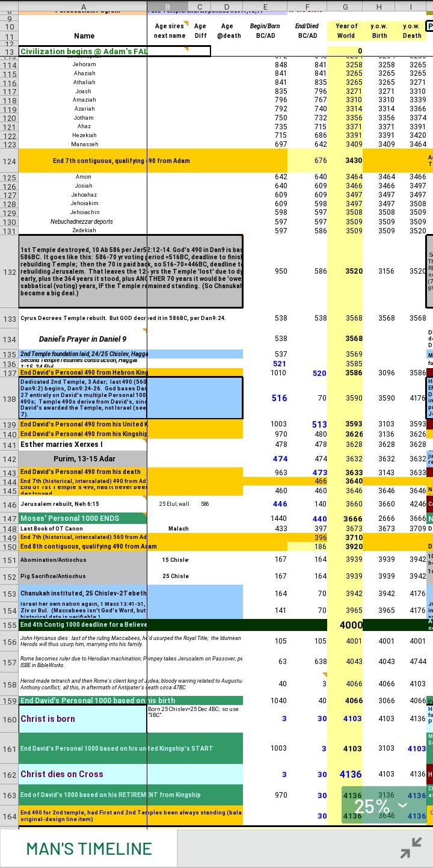Select the '3430' year of world cell
Screen dimensions: 433x868
pos(345,161)
